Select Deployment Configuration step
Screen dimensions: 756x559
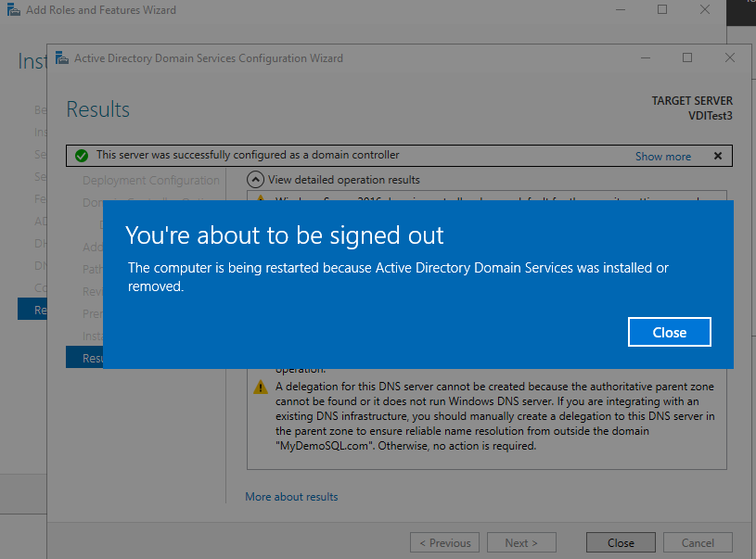pos(151,180)
